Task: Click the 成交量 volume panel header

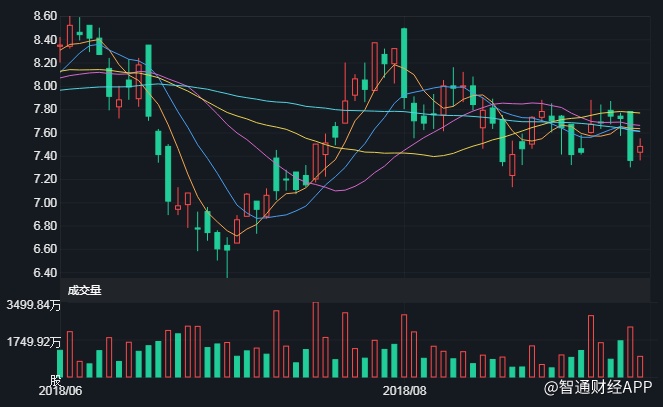Action: click(84, 290)
